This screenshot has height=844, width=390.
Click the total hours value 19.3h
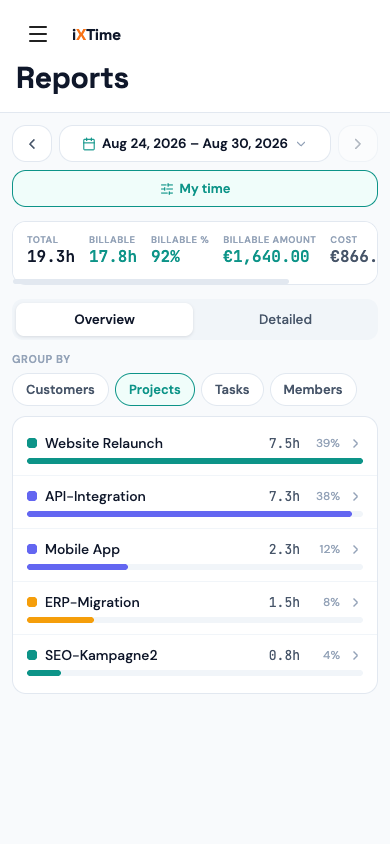(x=51, y=257)
